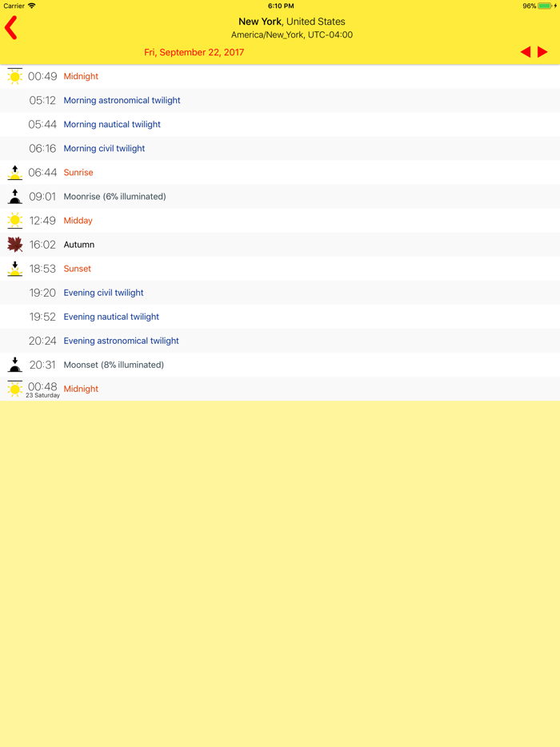The image size is (560, 747).
Task: Tap the 19:52 time value
Action: tap(42, 317)
